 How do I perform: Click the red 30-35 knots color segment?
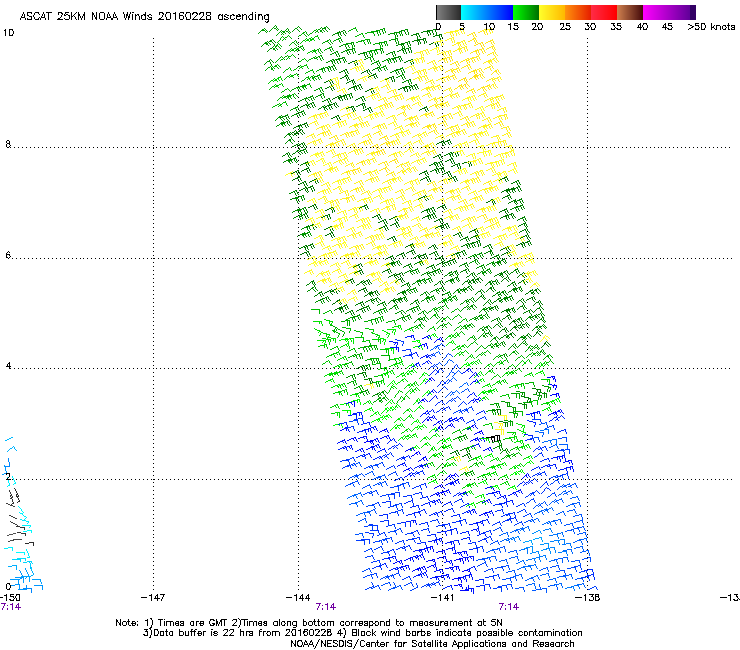[x=604, y=12]
